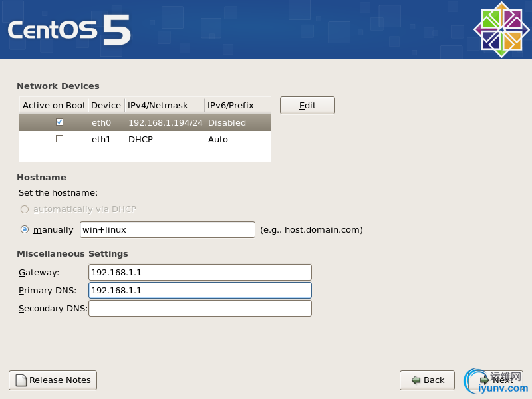Click the 192.168.1.194/24 address cell
This screenshot has width=532, height=399.
pyautogui.click(x=166, y=123)
